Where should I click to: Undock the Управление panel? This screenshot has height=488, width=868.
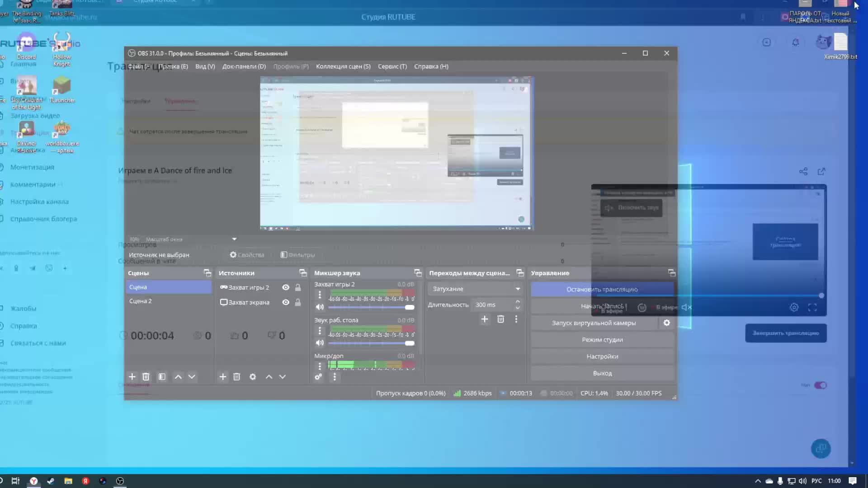[672, 273]
